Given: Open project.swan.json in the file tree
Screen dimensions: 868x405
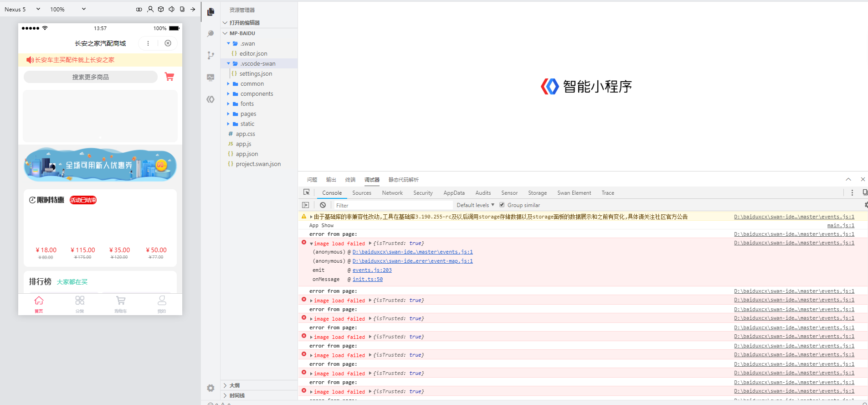Looking at the screenshot, I should click(x=258, y=164).
